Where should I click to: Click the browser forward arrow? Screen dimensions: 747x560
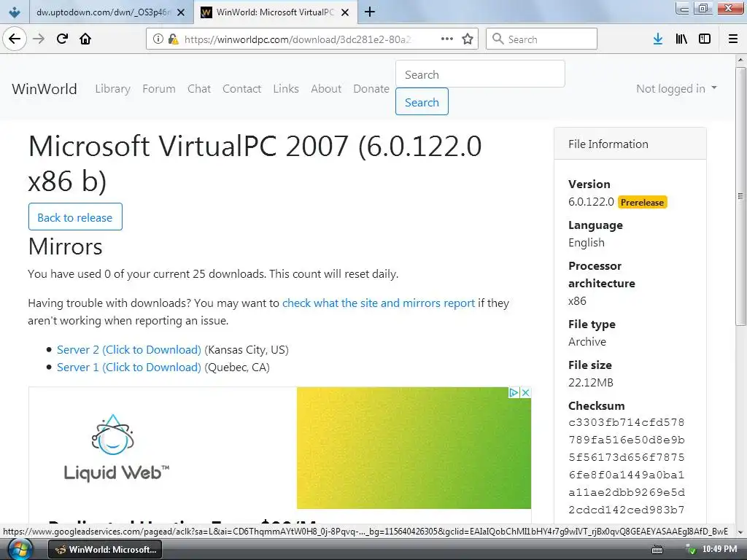[x=39, y=39]
